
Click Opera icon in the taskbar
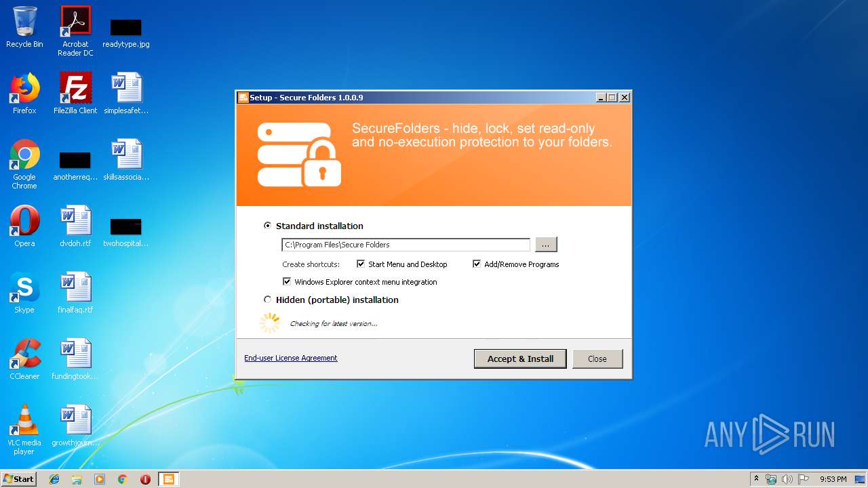(145, 479)
